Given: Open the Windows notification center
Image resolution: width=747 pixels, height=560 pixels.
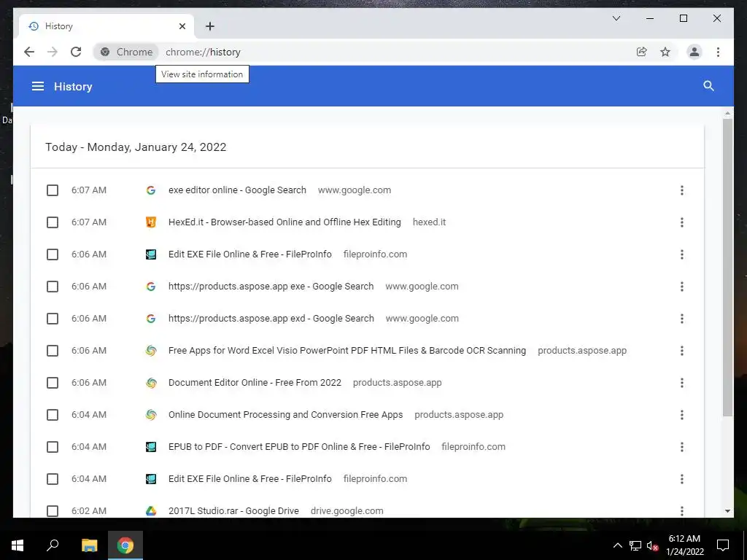Looking at the screenshot, I should pos(723,545).
